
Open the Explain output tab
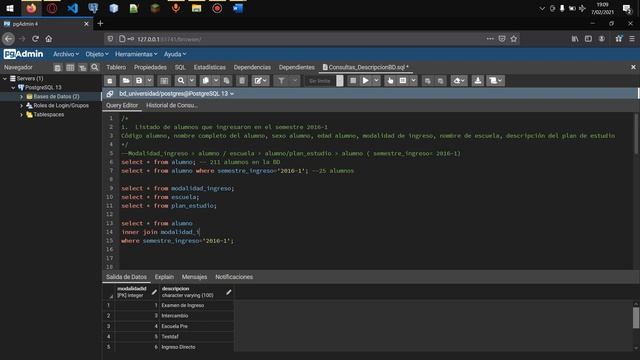[164, 277]
